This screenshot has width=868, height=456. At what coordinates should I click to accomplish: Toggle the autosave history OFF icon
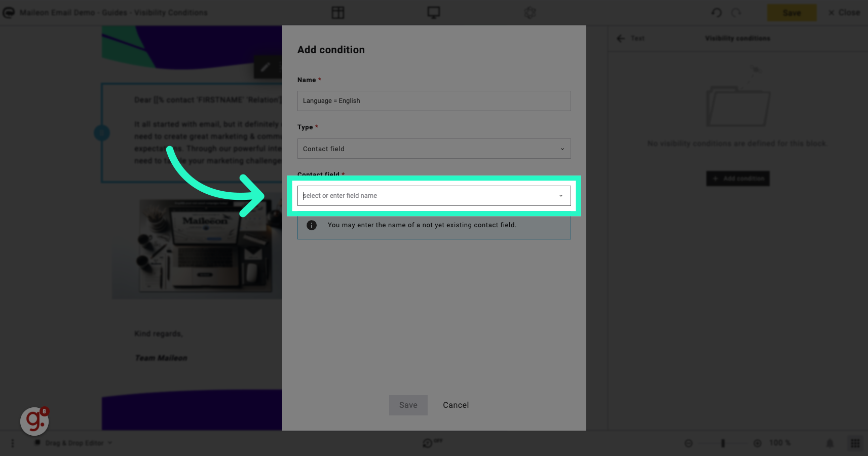click(x=432, y=443)
